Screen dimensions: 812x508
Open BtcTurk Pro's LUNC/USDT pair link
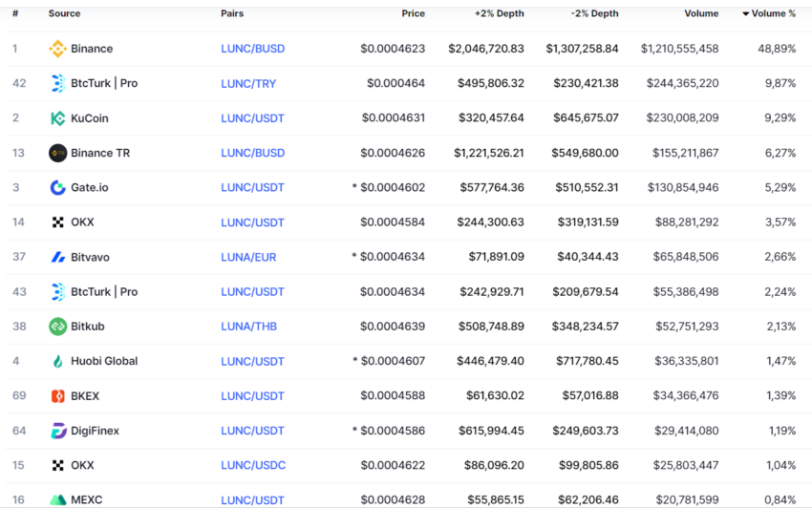click(253, 292)
